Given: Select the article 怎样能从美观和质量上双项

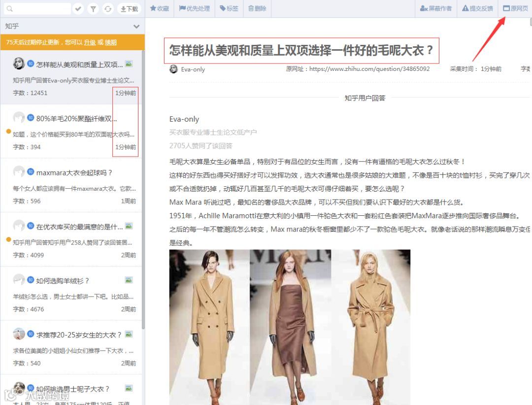Looking at the screenshot, I should tap(71, 77).
